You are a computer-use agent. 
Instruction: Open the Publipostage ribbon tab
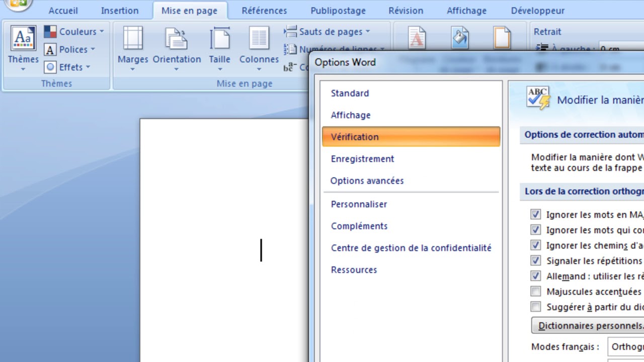coord(338,11)
